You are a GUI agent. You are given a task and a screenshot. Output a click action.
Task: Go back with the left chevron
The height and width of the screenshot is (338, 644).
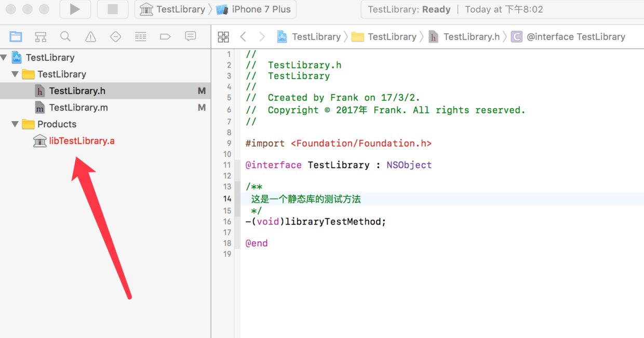pos(243,36)
